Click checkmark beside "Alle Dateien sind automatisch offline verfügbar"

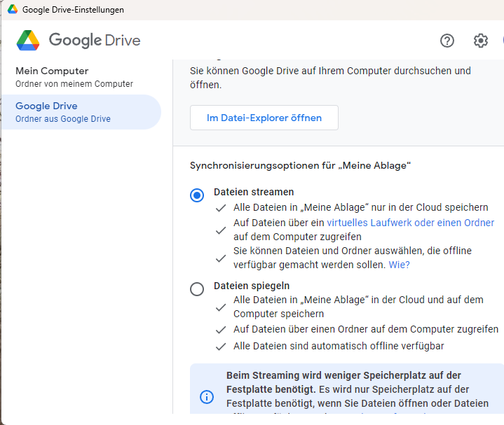(221, 347)
